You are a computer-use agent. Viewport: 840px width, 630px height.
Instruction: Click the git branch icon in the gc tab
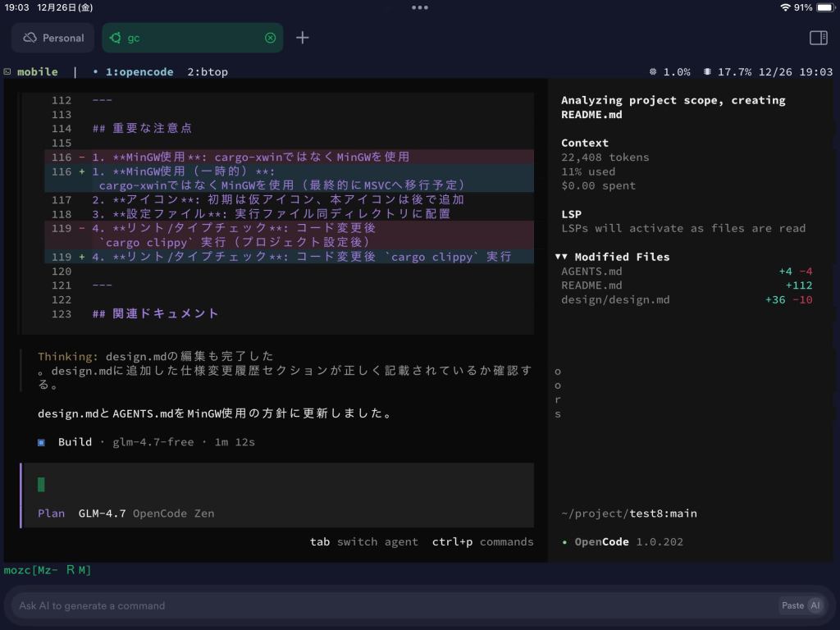pos(116,38)
